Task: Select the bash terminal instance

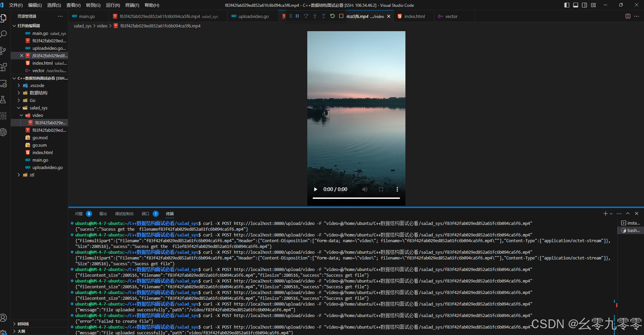Action: [630, 230]
